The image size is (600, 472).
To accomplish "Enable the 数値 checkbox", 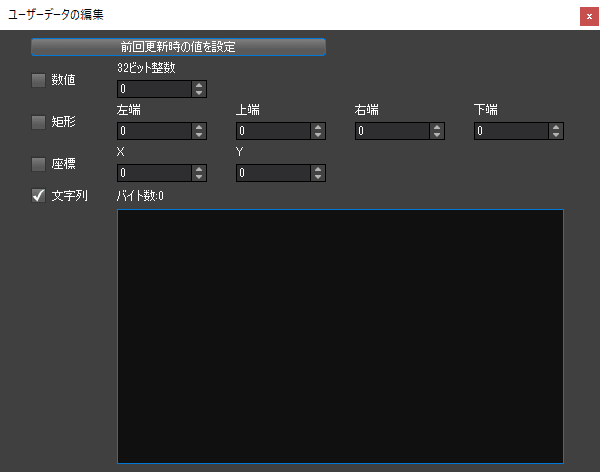I will click(x=38, y=80).
